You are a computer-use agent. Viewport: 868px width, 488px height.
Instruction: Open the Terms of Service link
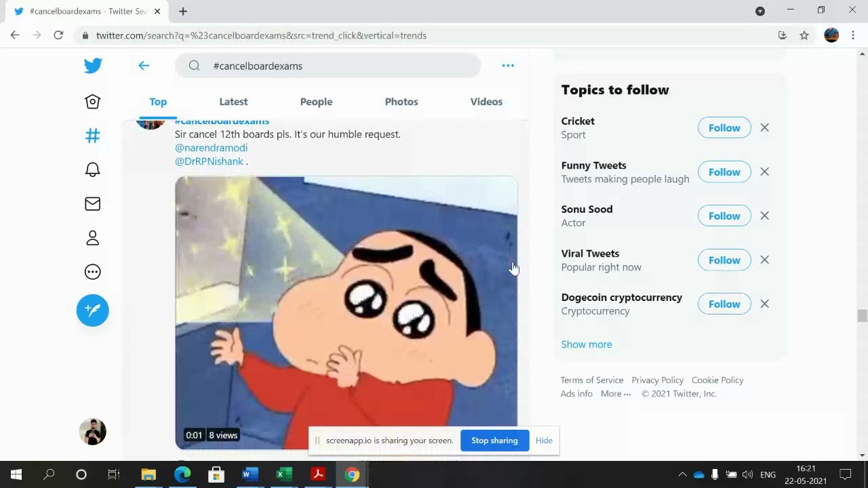592,380
